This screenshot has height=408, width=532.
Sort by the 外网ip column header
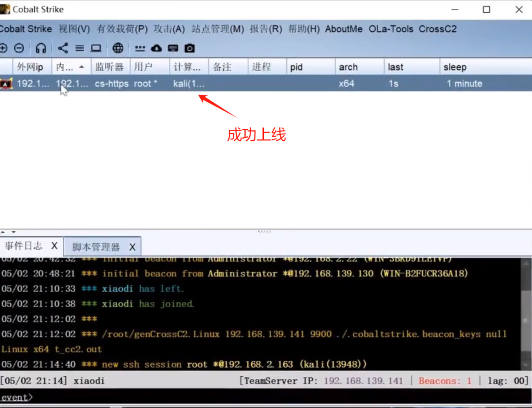(32, 67)
